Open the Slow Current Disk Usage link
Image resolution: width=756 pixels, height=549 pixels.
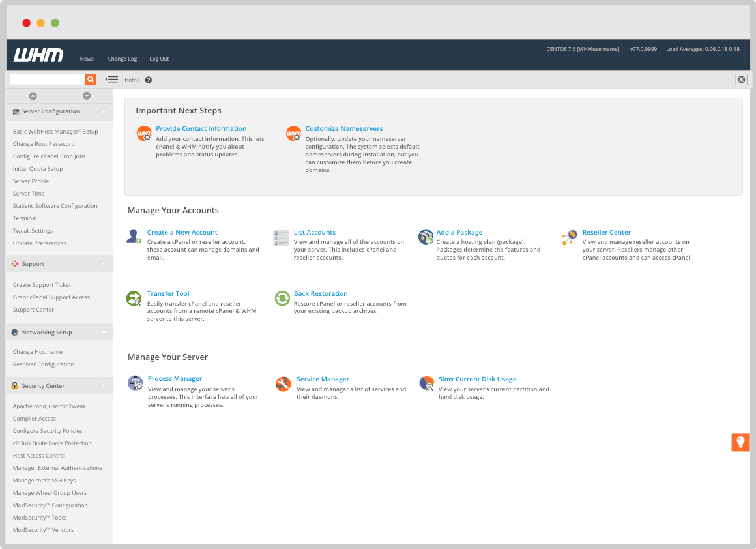(x=477, y=379)
